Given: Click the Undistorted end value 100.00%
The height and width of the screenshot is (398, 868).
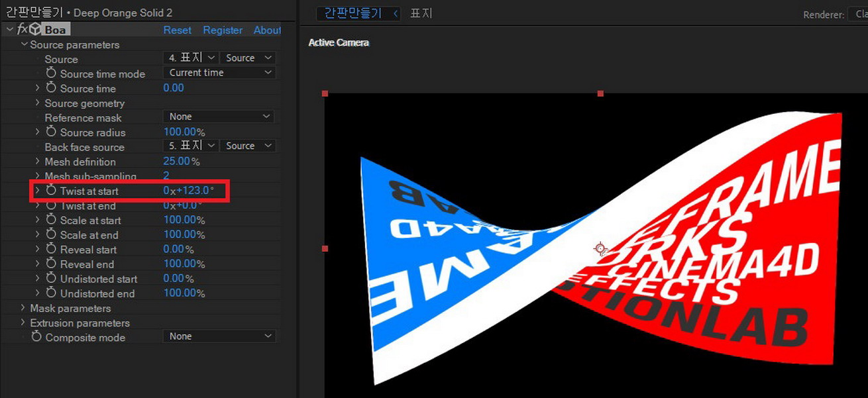Looking at the screenshot, I should (x=184, y=293).
